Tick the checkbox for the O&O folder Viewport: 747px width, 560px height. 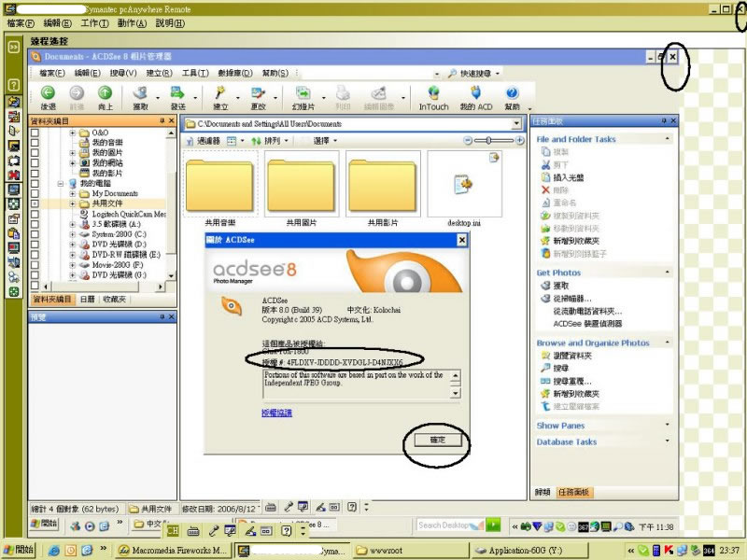click(35, 133)
